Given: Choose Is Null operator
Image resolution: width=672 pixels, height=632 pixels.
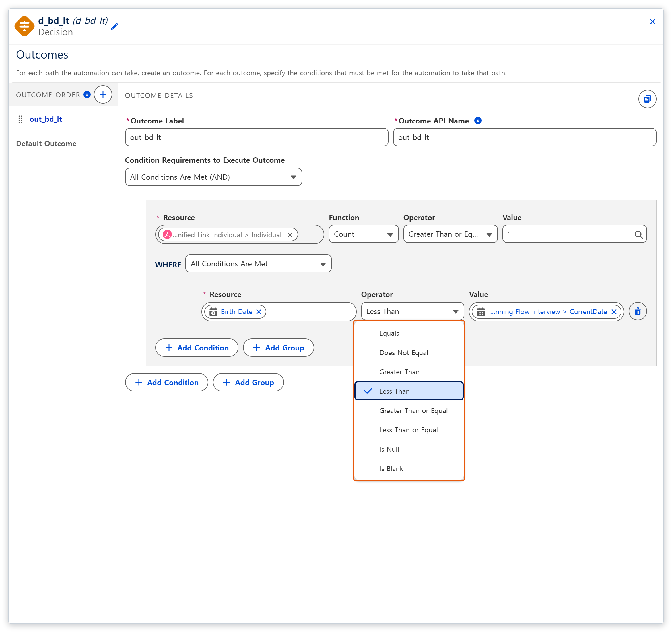Looking at the screenshot, I should coord(409,449).
